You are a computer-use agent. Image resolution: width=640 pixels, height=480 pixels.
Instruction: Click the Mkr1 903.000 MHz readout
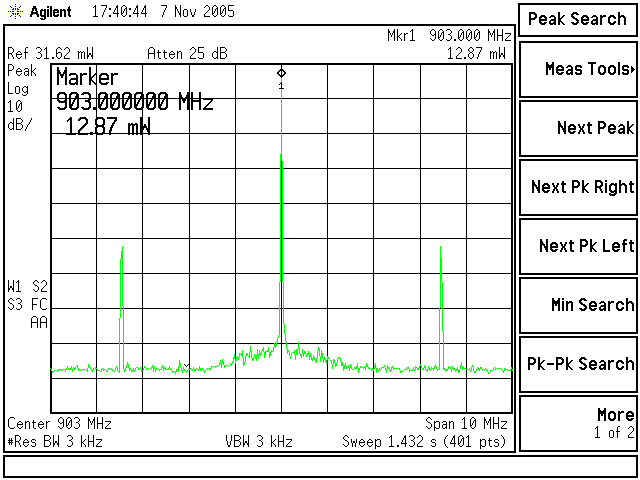[x=449, y=36]
